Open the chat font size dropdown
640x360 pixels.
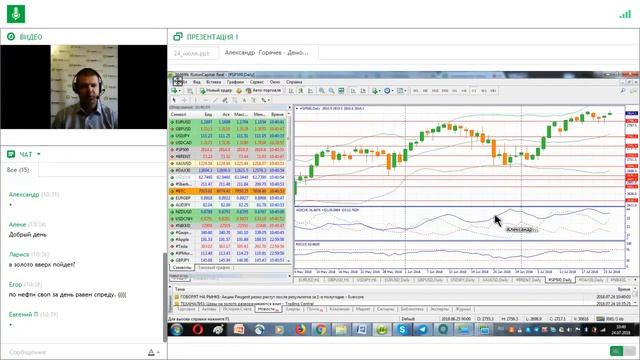(x=153, y=352)
